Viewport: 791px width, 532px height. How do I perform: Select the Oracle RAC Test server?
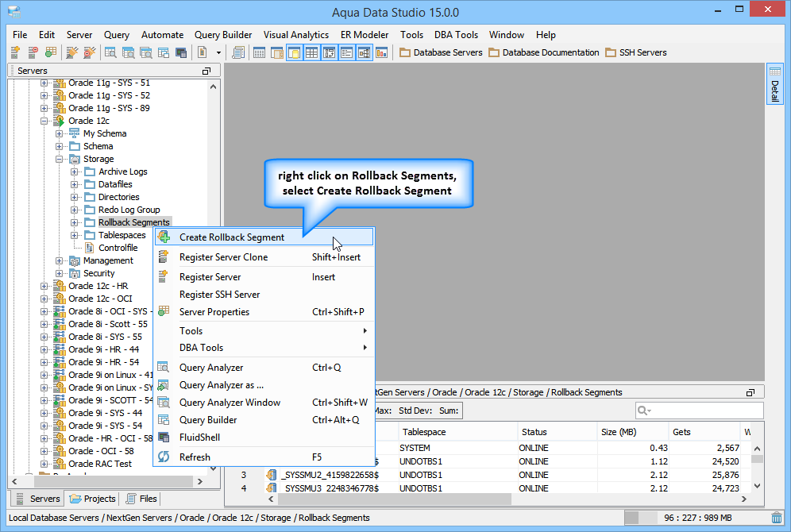[x=100, y=464]
